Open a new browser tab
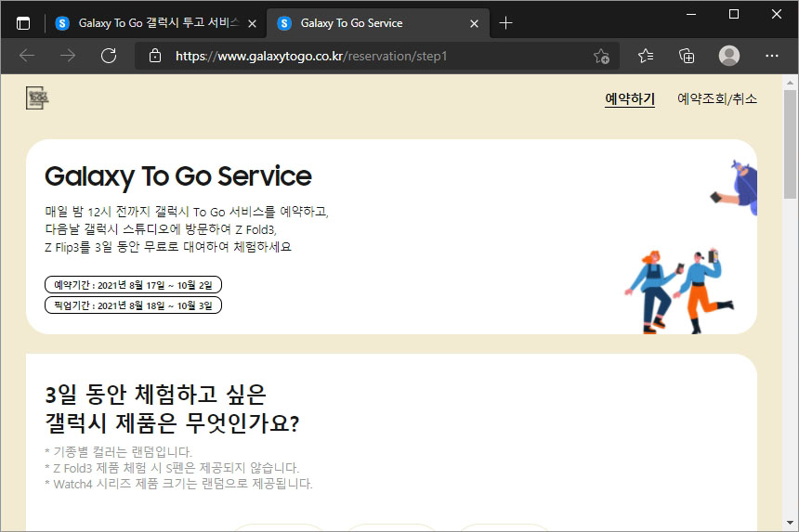 [x=505, y=23]
